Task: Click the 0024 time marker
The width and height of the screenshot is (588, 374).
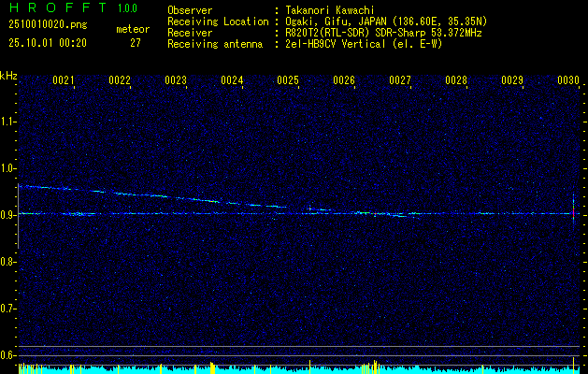Action: pyautogui.click(x=232, y=80)
